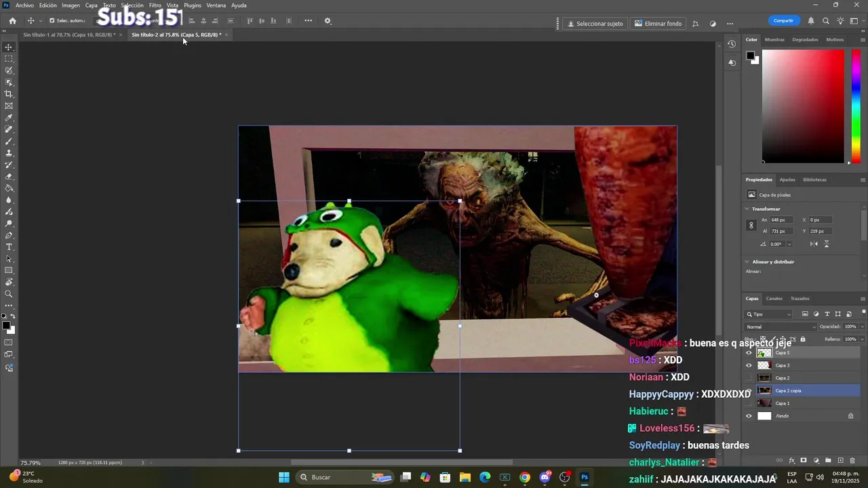This screenshot has width=868, height=488.
Task: Open the Archivo menu
Action: point(24,5)
